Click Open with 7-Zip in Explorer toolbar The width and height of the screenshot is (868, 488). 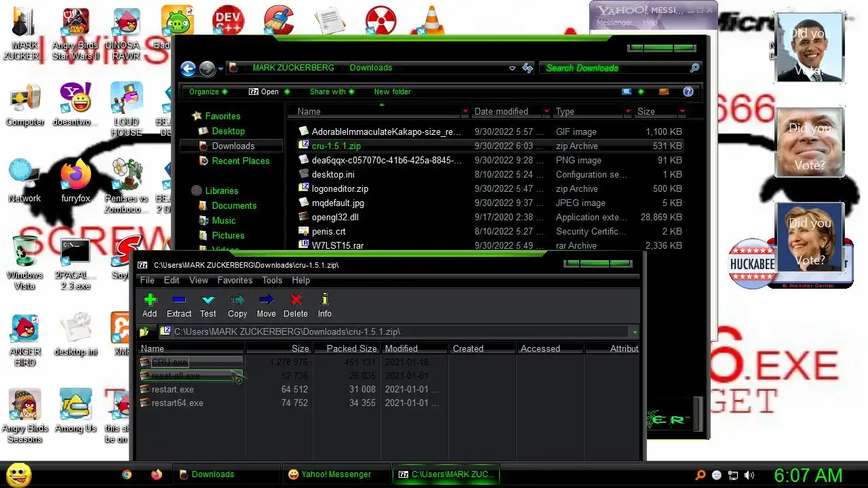pyautogui.click(x=264, y=91)
